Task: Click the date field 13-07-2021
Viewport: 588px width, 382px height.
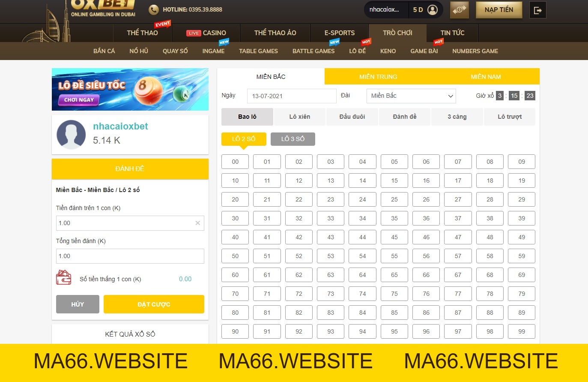Action: click(x=292, y=96)
